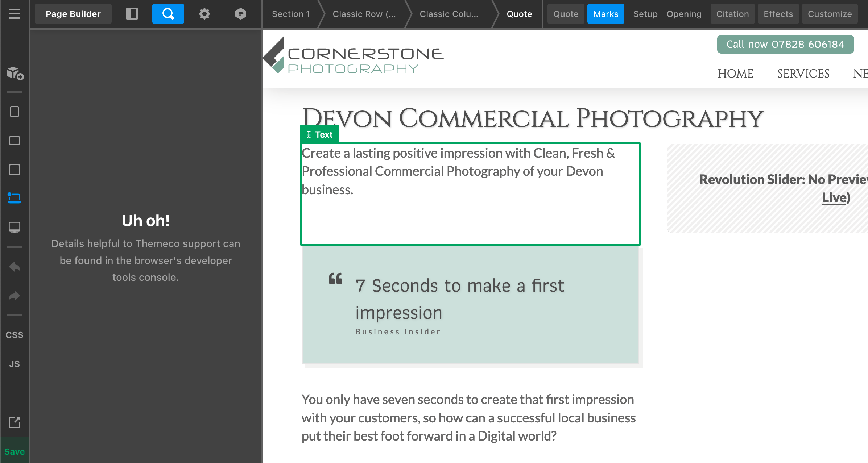Click the add elements cube icon

click(15, 73)
